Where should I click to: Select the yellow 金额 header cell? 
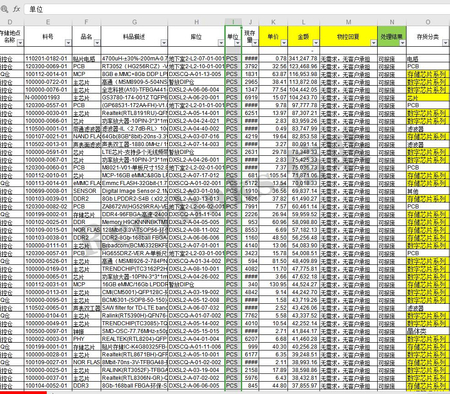point(303,36)
